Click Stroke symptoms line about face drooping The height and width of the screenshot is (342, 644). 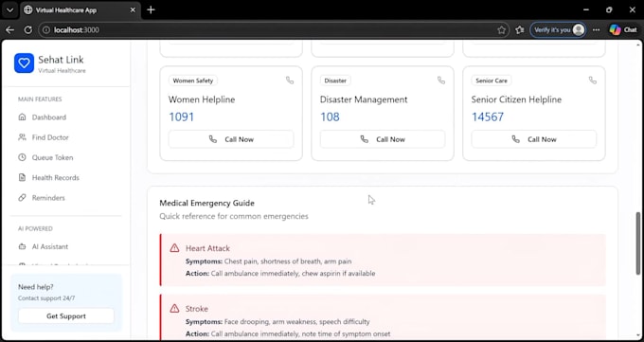pos(277,321)
